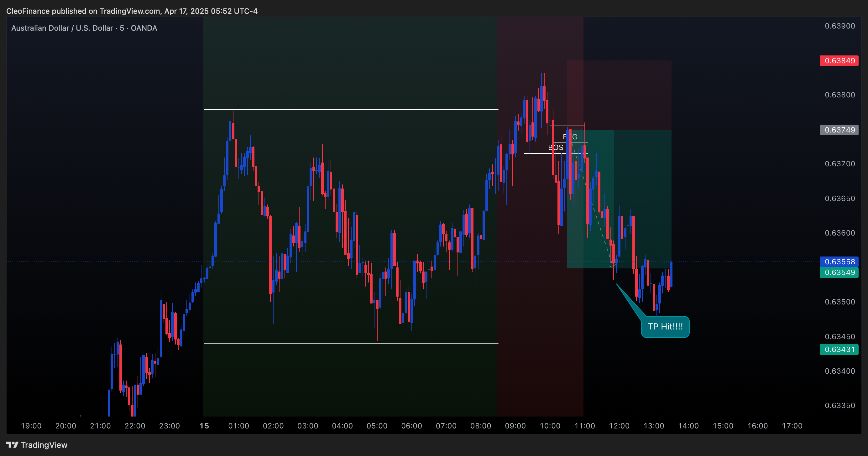Click the 19:00 time axis label
Viewport: 868px width, 456px height.
[31, 426]
